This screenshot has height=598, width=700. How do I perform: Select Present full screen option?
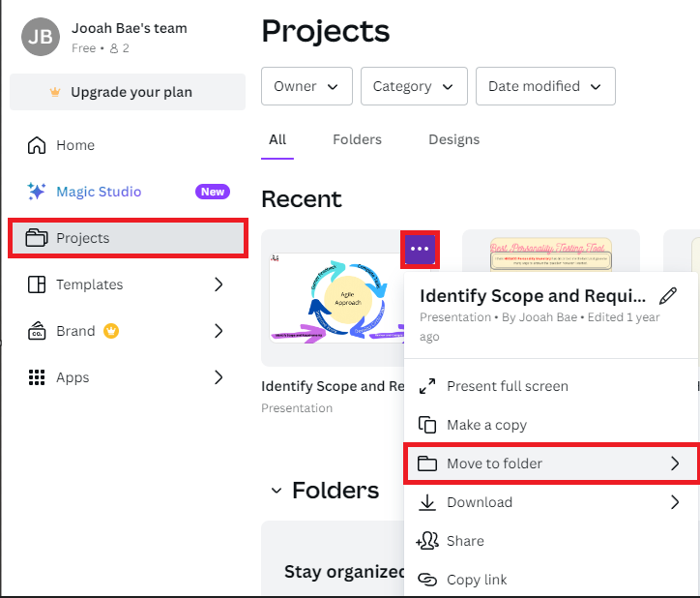click(507, 386)
